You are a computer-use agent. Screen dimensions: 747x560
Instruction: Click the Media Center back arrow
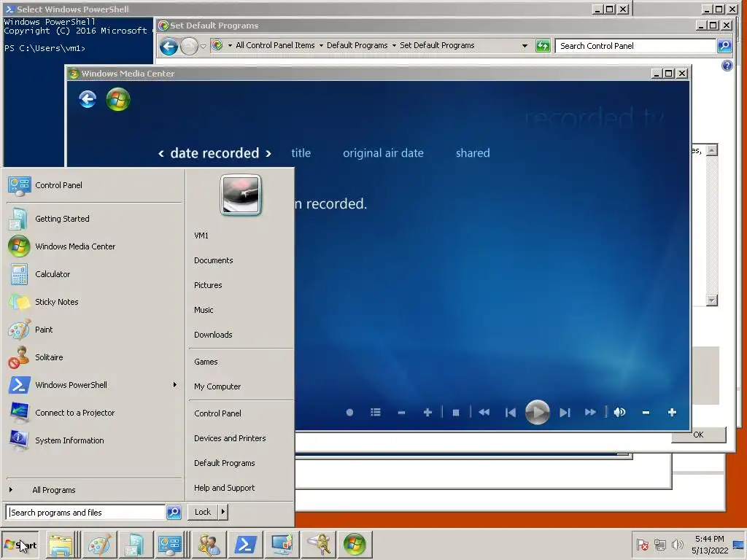[88, 99]
